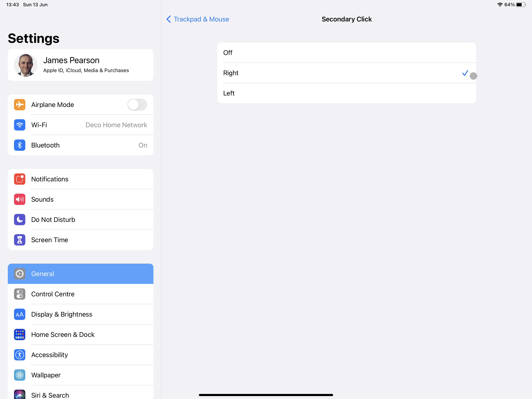The height and width of the screenshot is (399, 532).
Task: Tap the Settings heading
Action: tap(34, 39)
